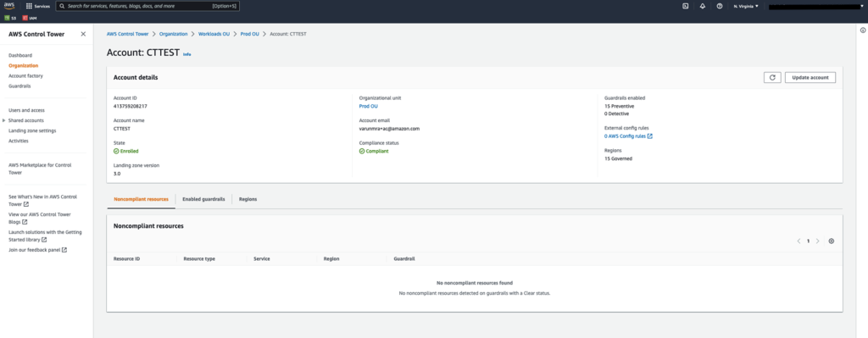Open Landing zone settings

coord(32,130)
